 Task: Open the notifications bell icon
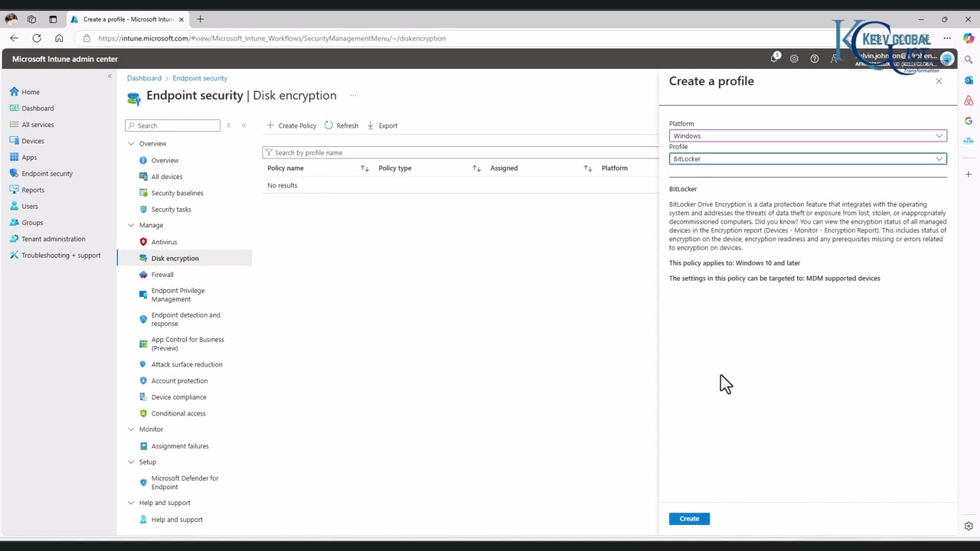tap(774, 59)
